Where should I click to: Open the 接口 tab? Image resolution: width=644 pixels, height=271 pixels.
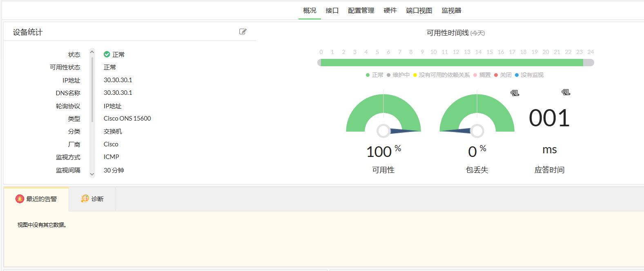coord(332,11)
